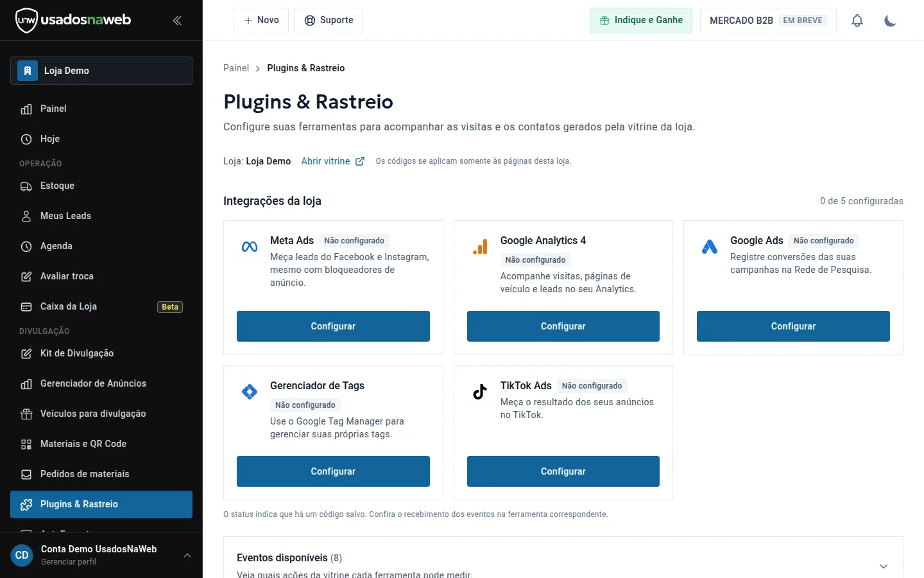Click MERCADO B2B button
This screenshot has height=578, width=924.
[x=768, y=21]
